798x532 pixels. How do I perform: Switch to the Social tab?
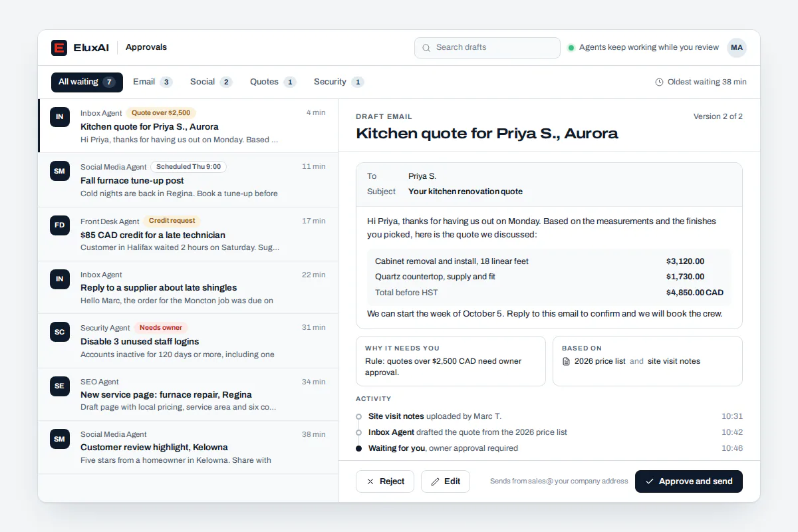[x=211, y=82]
